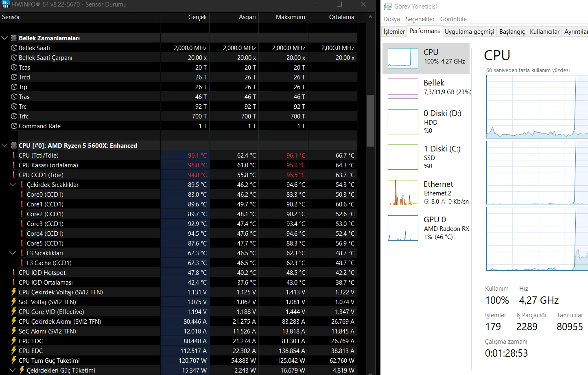Click lightning icon beside CPU Core VID (Effective)

(x=13, y=312)
